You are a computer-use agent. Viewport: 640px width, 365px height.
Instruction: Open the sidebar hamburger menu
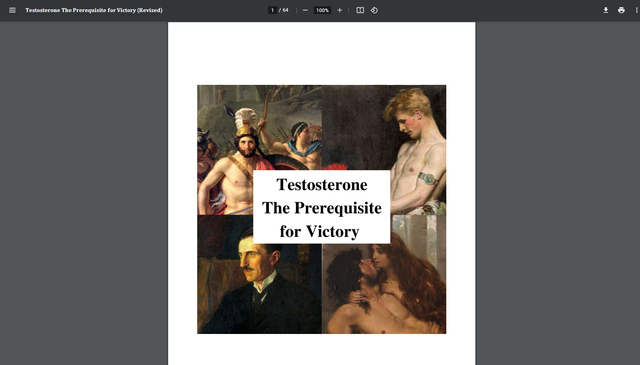(12, 10)
